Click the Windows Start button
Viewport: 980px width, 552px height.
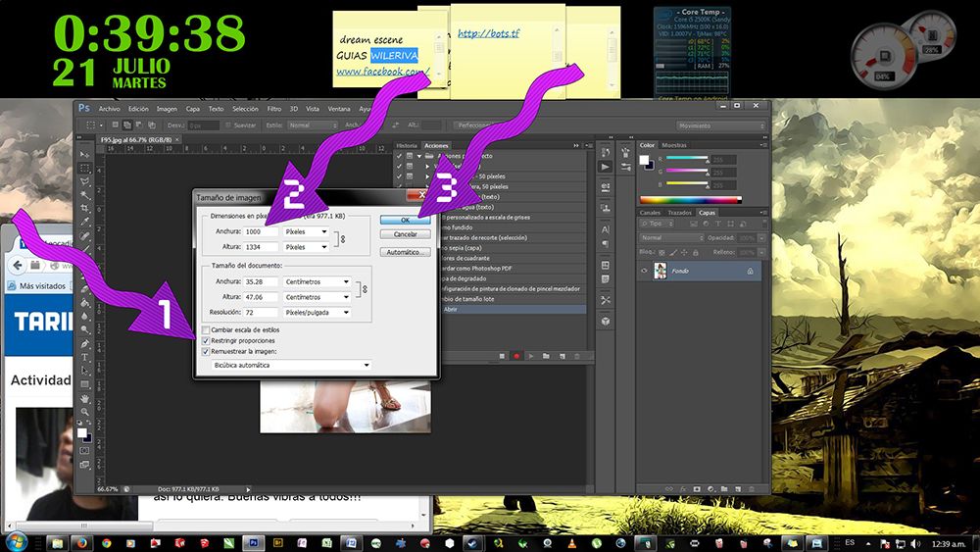[x=17, y=542]
